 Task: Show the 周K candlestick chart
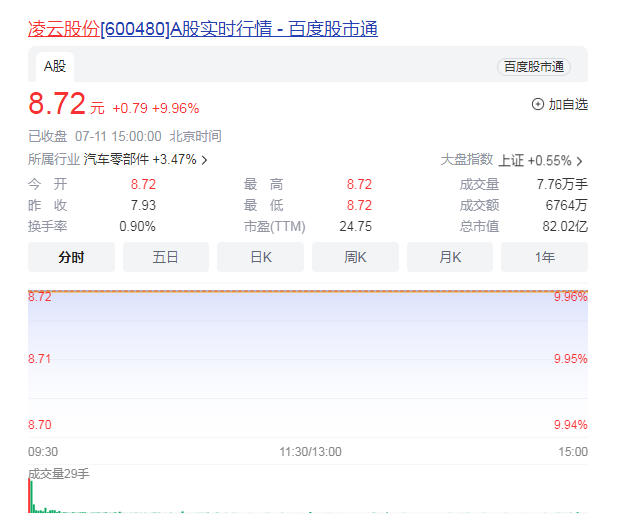coord(355,257)
